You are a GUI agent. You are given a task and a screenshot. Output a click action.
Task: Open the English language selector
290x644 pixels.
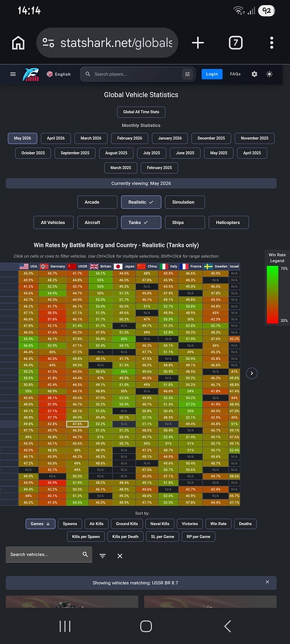(59, 74)
